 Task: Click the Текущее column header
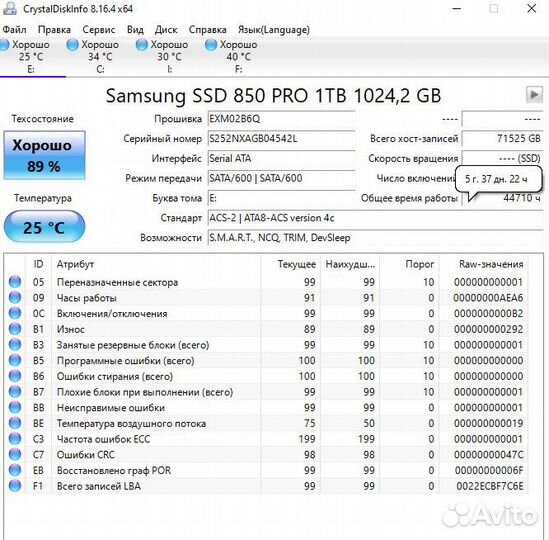tap(290, 264)
